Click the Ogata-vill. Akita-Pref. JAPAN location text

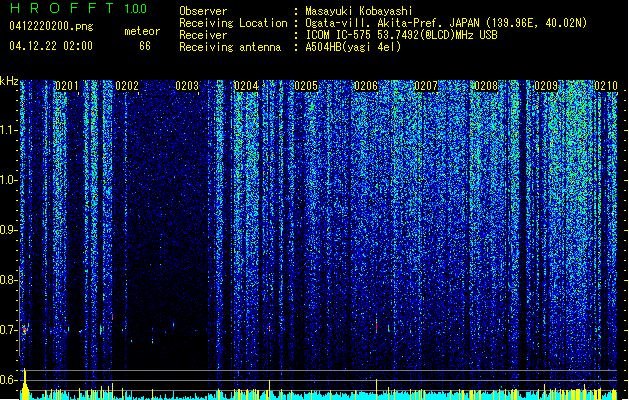pos(446,23)
